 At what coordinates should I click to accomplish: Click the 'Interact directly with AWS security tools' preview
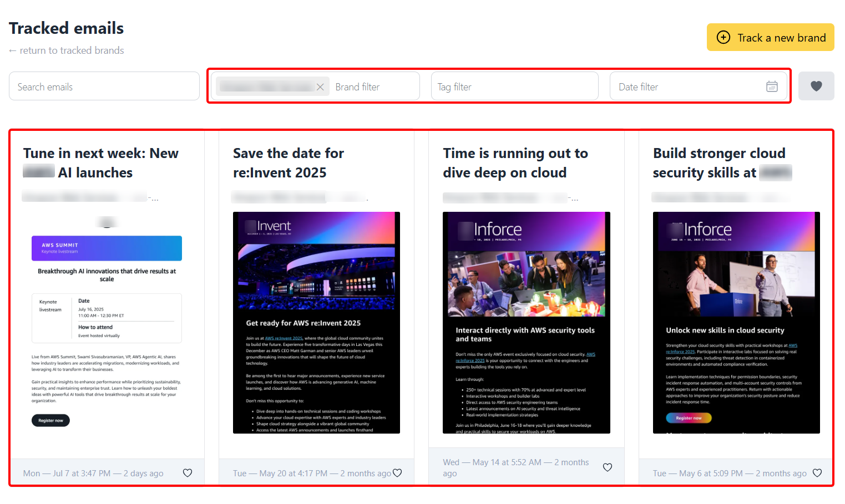click(527, 323)
